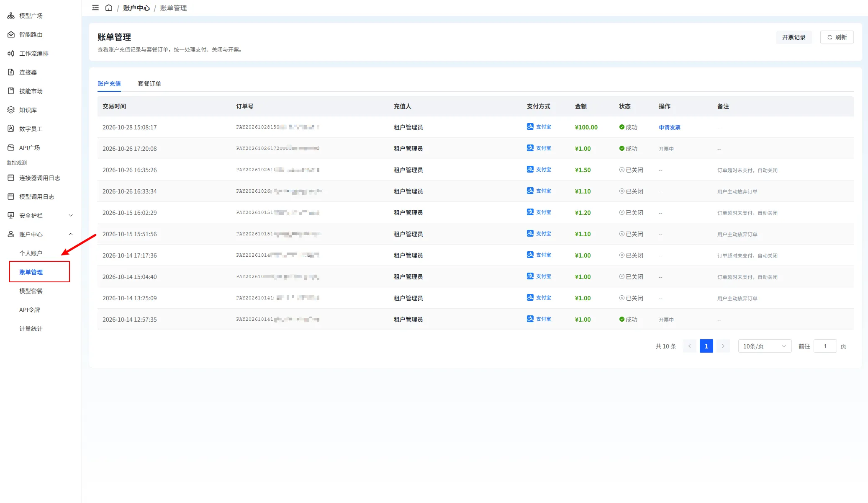Expand the 安全护栏 menu chevron
Screen dimensions: 868x503
point(71,215)
